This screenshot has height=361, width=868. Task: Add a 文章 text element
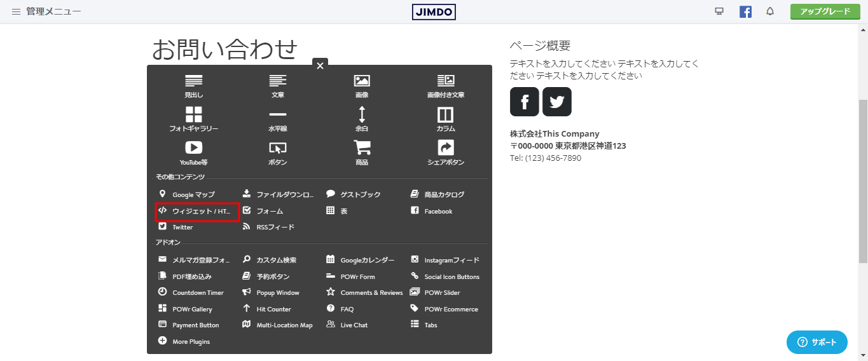click(278, 86)
